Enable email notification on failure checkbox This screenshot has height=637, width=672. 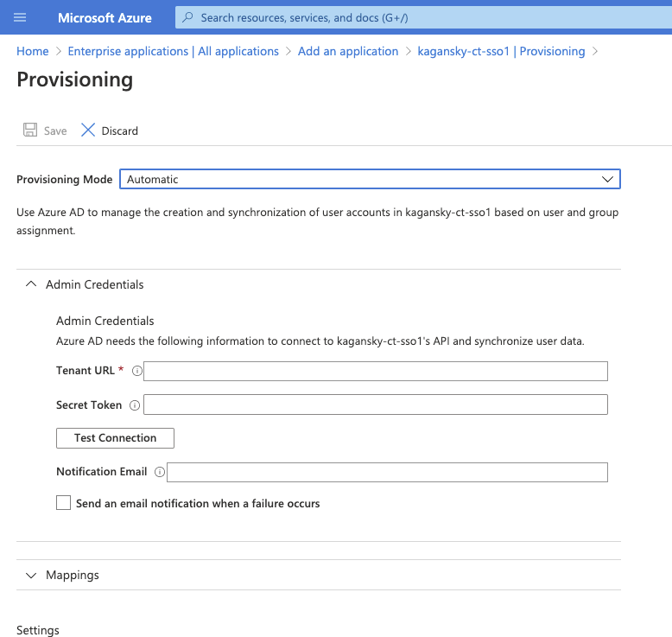click(x=63, y=503)
